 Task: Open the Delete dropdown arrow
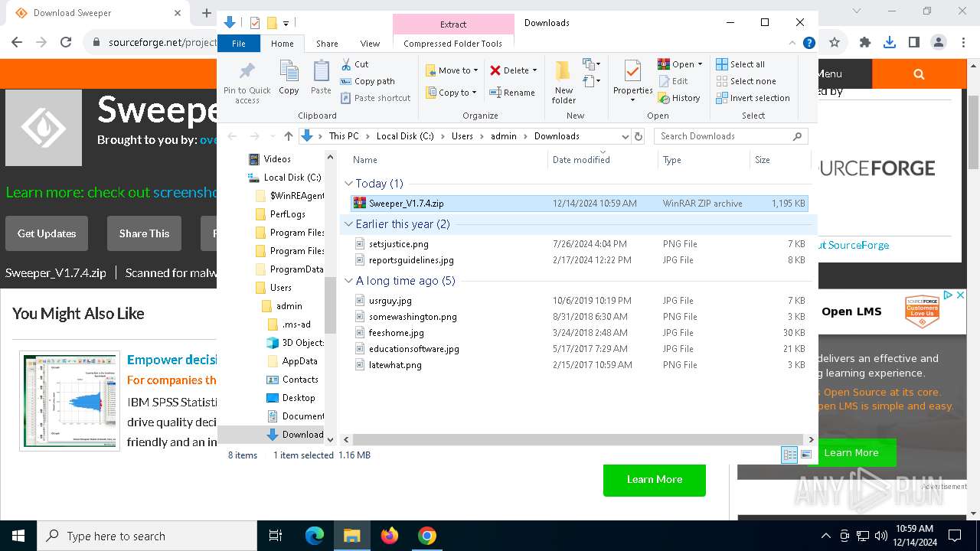(x=534, y=70)
